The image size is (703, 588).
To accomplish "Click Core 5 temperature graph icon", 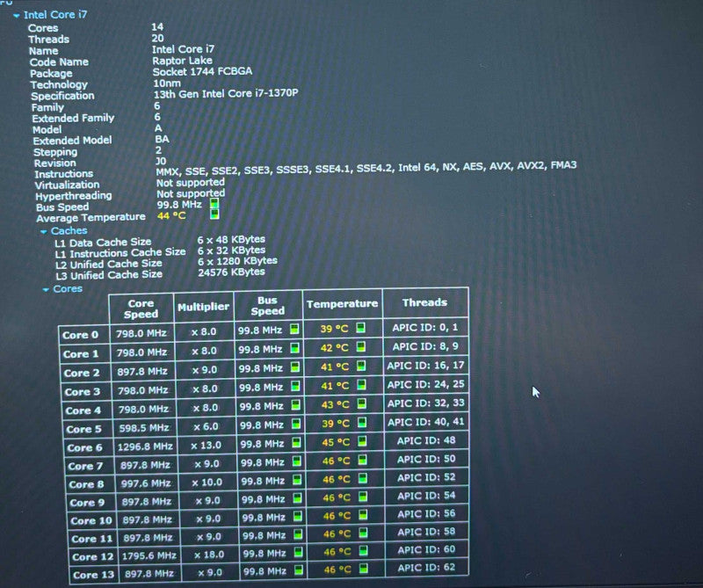I will [362, 422].
